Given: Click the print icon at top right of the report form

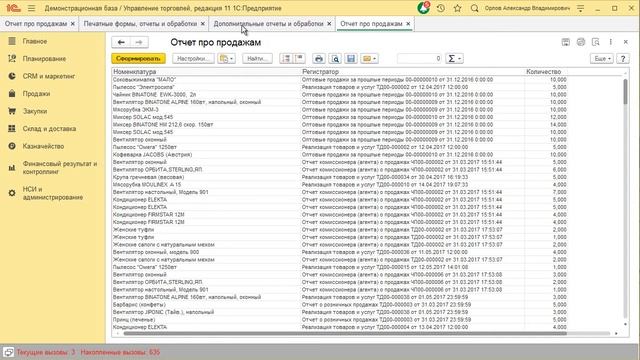Looking at the screenshot, I should pyautogui.click(x=581, y=42).
